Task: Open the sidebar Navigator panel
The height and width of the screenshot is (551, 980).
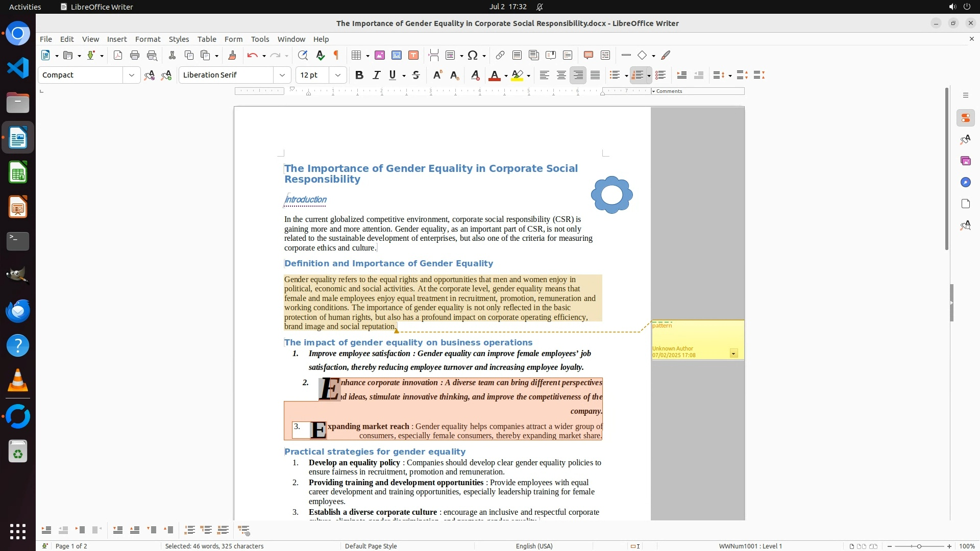Action: pyautogui.click(x=965, y=183)
